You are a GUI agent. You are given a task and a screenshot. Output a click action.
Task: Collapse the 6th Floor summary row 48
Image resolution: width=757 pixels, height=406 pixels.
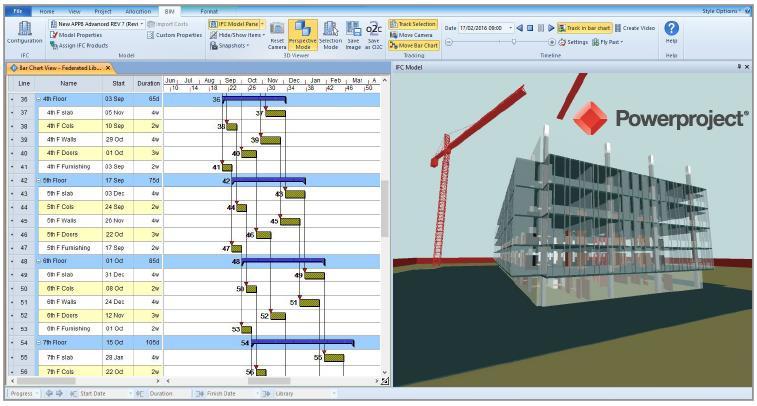(x=39, y=261)
